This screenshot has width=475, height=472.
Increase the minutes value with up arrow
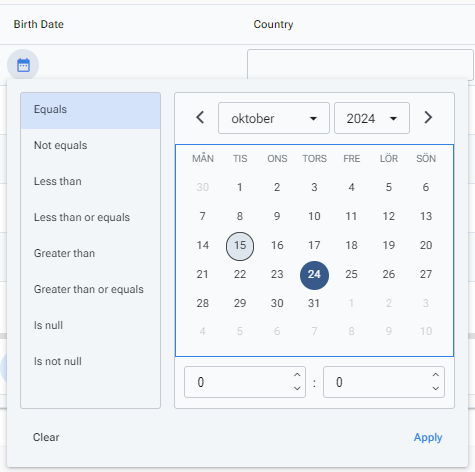435,375
